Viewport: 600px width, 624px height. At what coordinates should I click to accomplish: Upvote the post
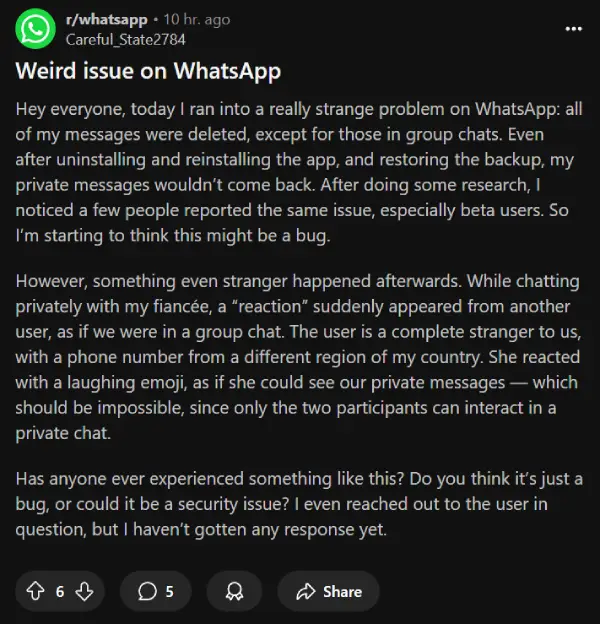pos(35,592)
